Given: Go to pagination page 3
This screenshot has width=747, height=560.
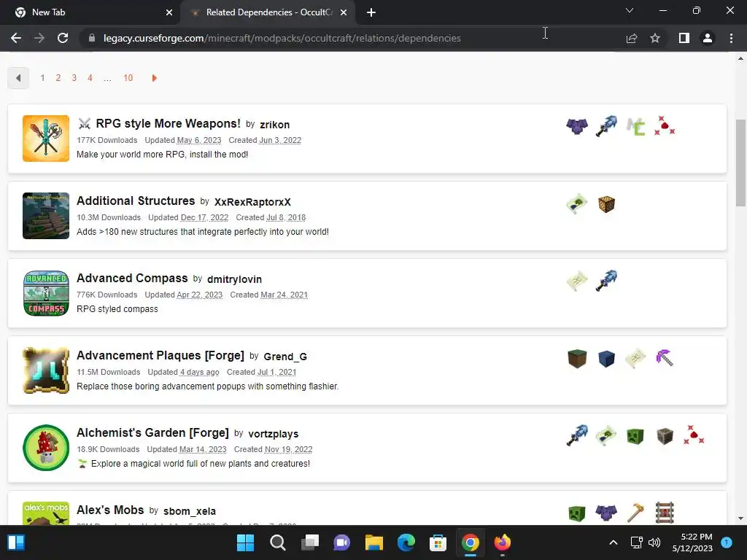Looking at the screenshot, I should (x=74, y=78).
